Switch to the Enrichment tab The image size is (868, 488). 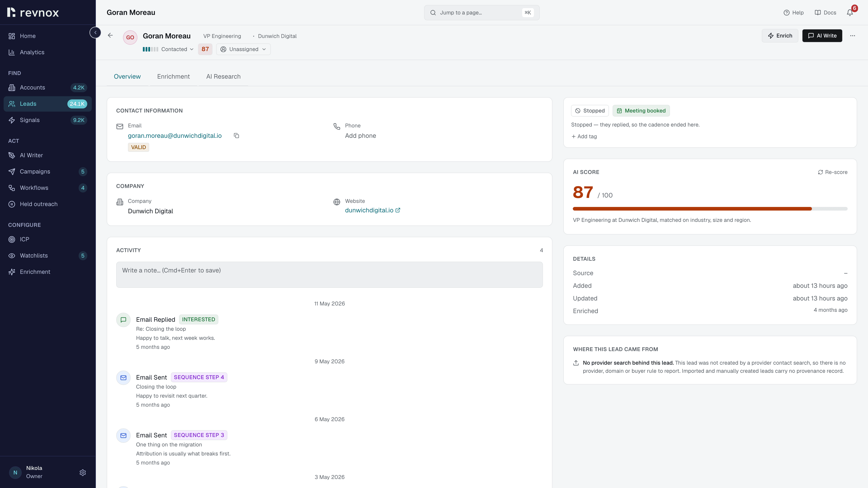[173, 76]
